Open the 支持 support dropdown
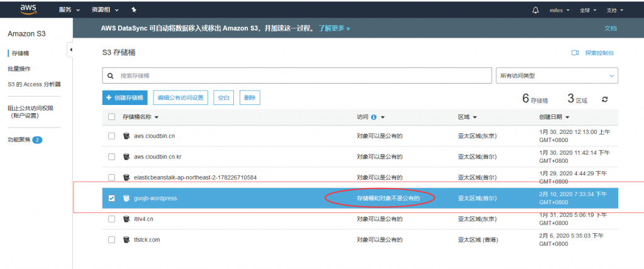The image size is (644, 269). (x=615, y=10)
